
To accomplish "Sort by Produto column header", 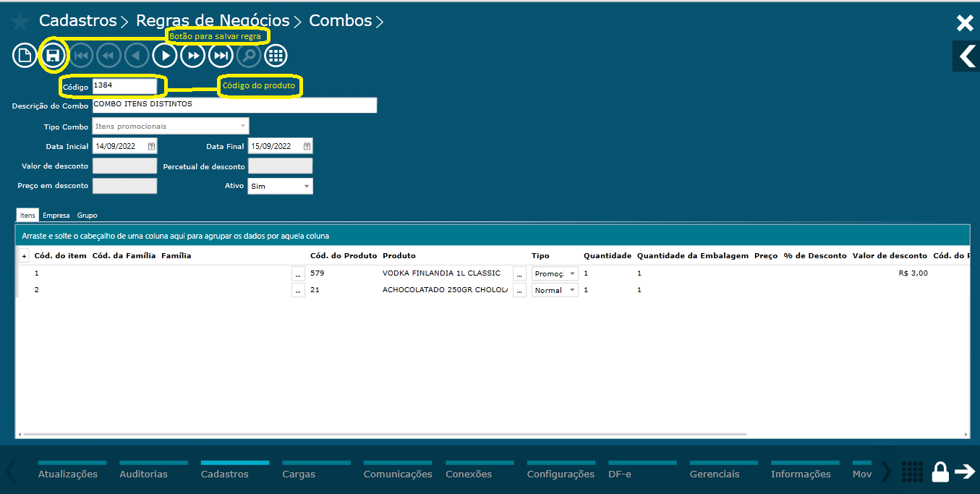I will 399,256.
